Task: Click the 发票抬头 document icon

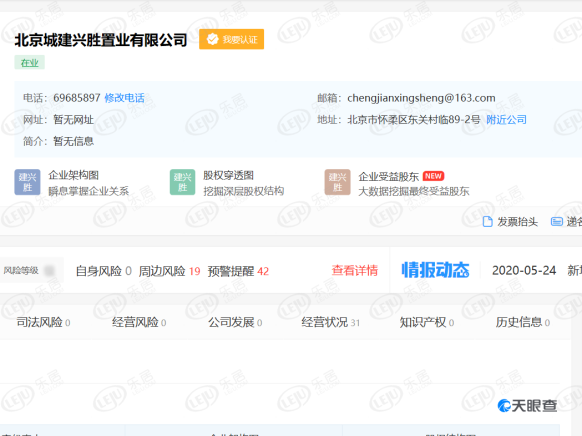Action: [487, 222]
